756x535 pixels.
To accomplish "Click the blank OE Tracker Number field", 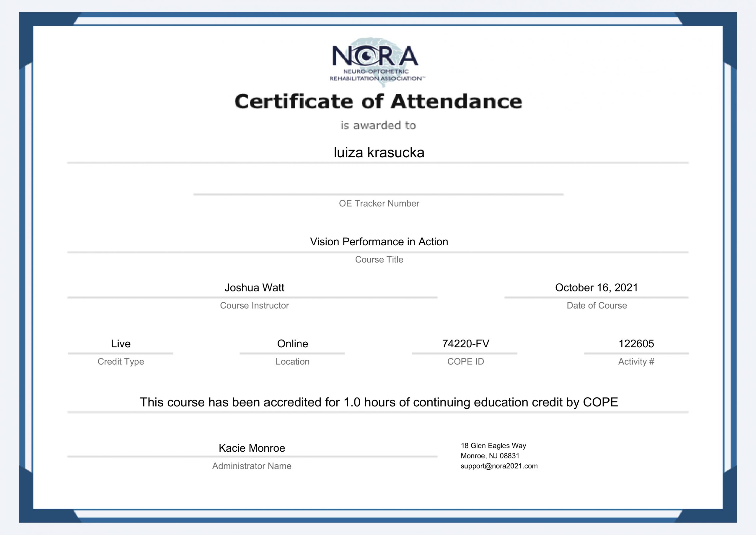I will (378, 187).
